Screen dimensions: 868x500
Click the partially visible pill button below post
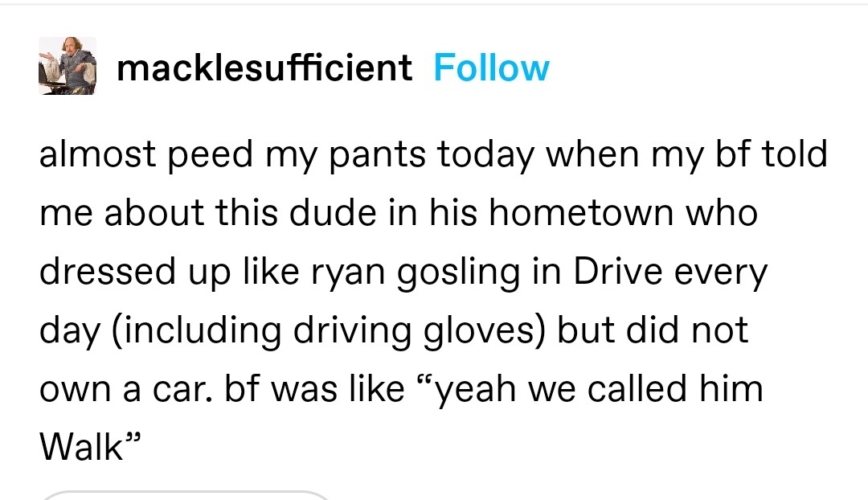point(185,494)
